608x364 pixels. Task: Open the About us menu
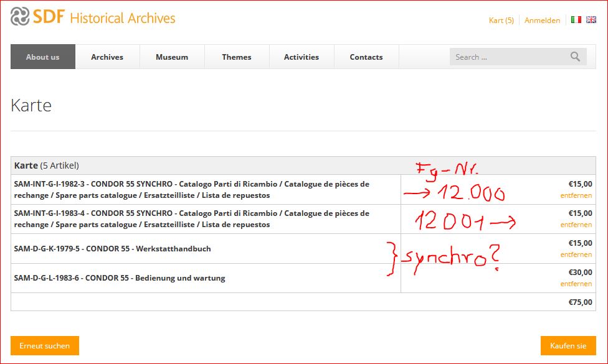coord(43,57)
